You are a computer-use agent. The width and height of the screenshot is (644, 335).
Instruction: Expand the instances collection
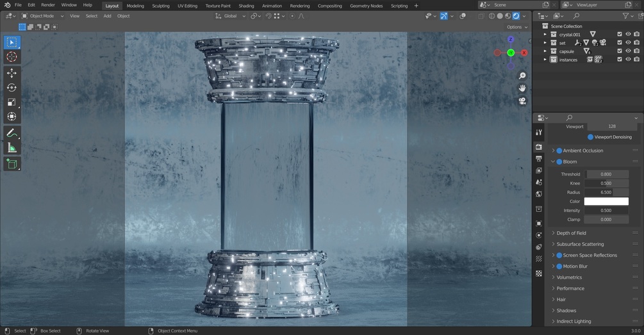pos(545,60)
